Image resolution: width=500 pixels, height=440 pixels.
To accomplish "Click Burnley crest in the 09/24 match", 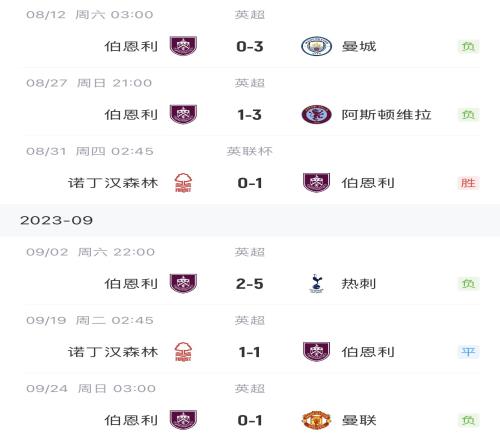I will pyautogui.click(x=183, y=420).
